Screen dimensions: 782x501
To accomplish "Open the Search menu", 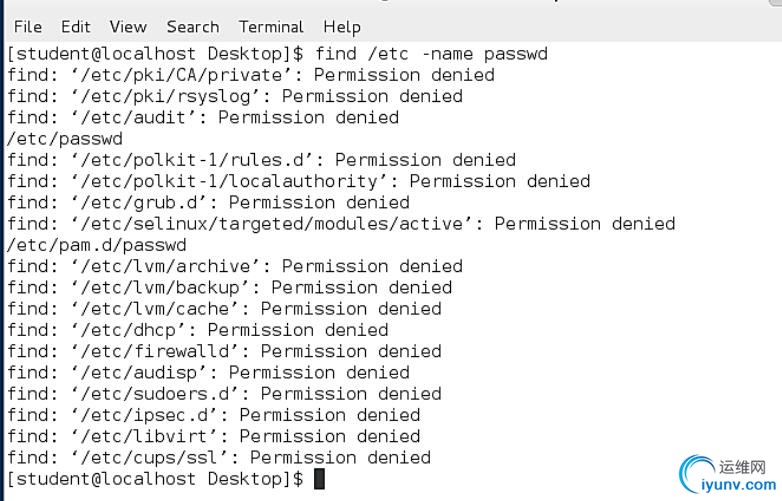I will pyautogui.click(x=193, y=26).
